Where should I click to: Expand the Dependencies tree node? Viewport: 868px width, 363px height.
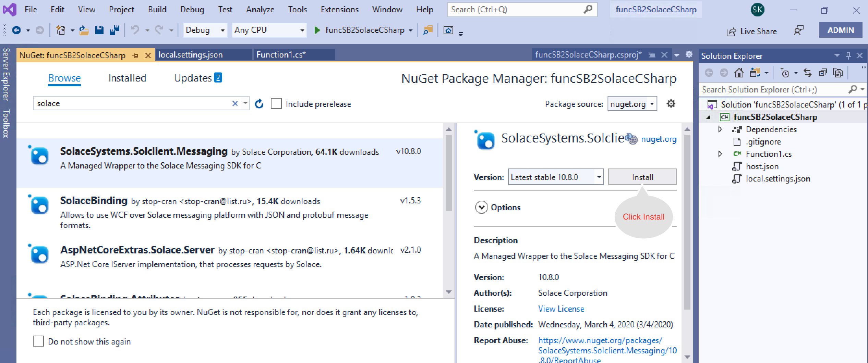(720, 129)
